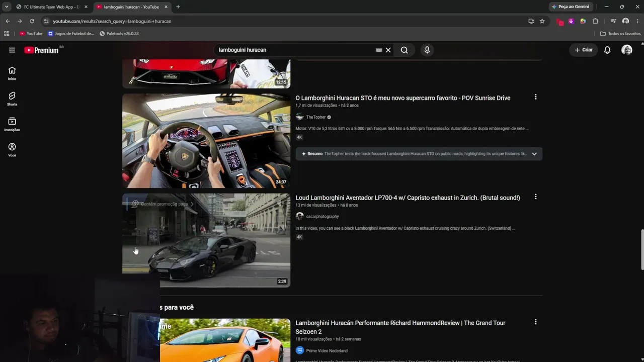This screenshot has height=362, width=644.
Task: Open the apps grid in bookmarks bar
Action: point(7,34)
